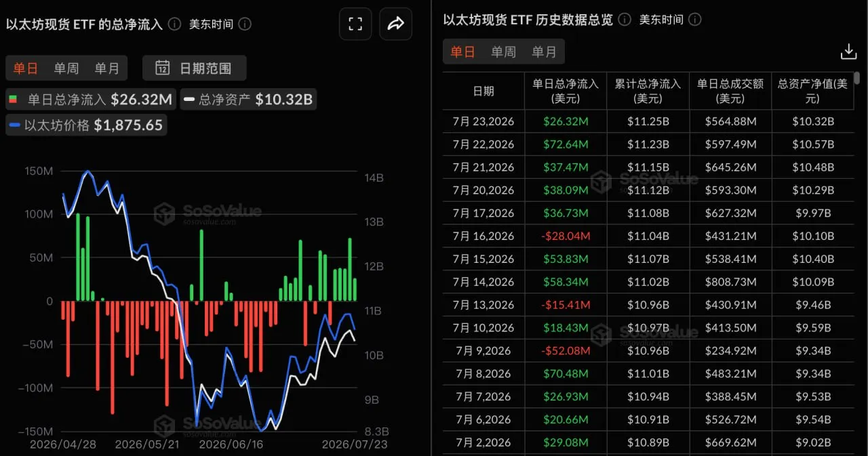Image resolution: width=868 pixels, height=456 pixels.
Task: Click the $38.09M net inflow cell
Action: [566, 190]
